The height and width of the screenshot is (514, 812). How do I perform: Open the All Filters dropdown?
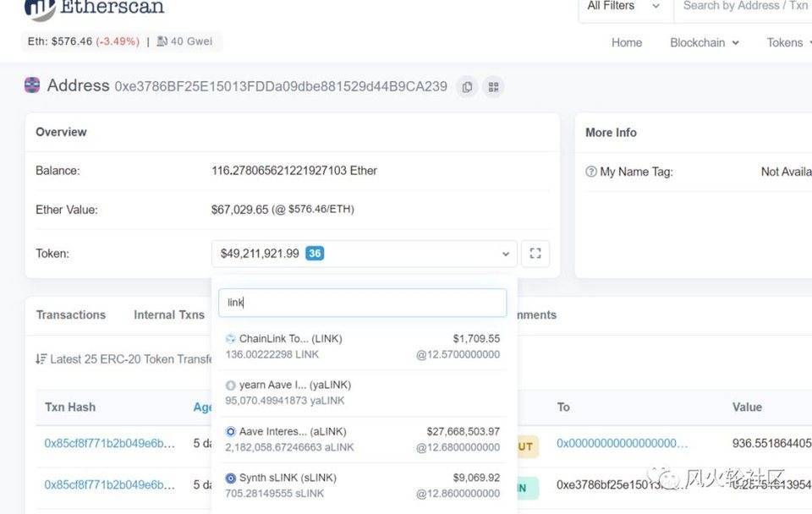tap(623, 6)
